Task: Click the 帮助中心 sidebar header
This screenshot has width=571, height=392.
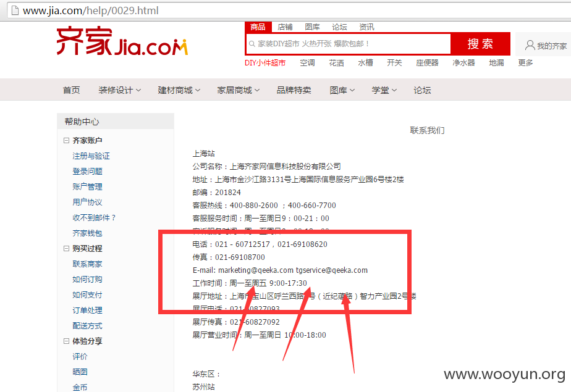Action: (x=116, y=122)
